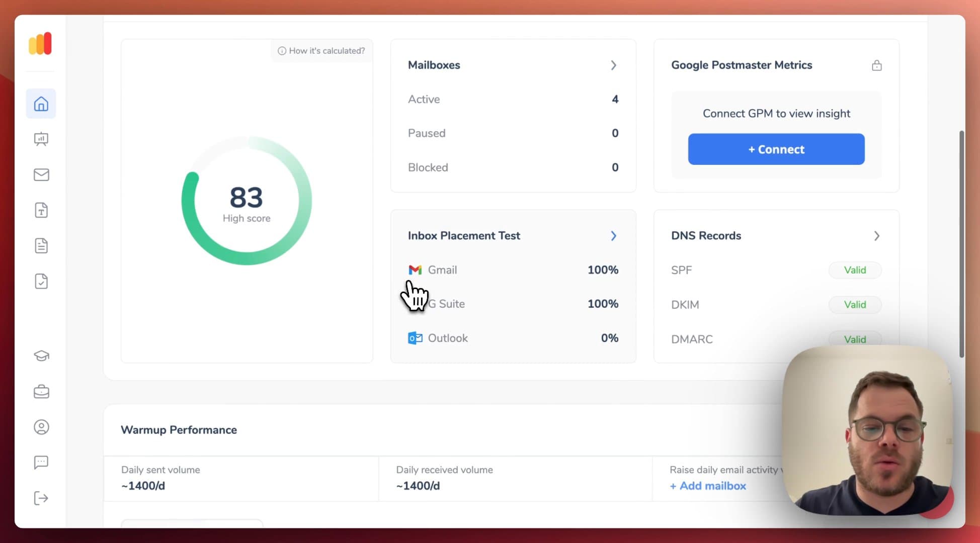Screen dimensions: 980x543
Task: Open the Inbox Placement Test details chevron
Action: tap(613, 236)
